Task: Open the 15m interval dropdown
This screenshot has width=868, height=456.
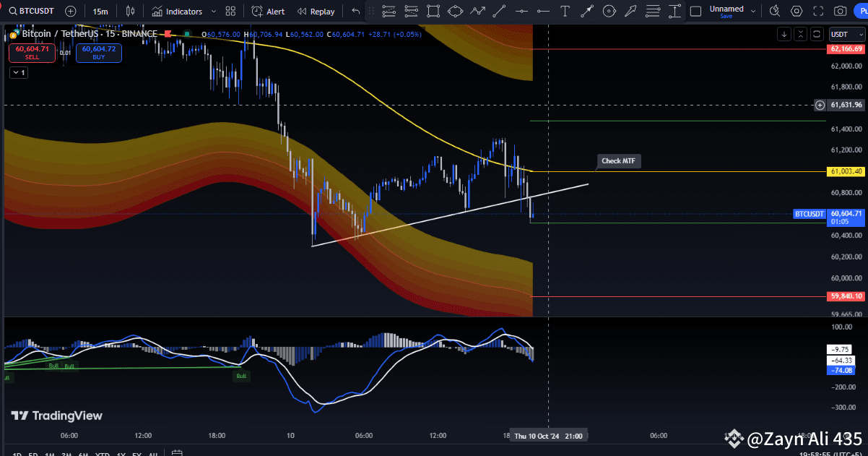Action: click(x=100, y=11)
